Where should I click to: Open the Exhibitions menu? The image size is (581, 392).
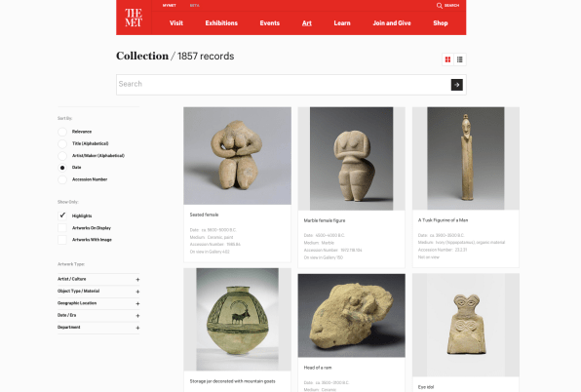pos(221,23)
